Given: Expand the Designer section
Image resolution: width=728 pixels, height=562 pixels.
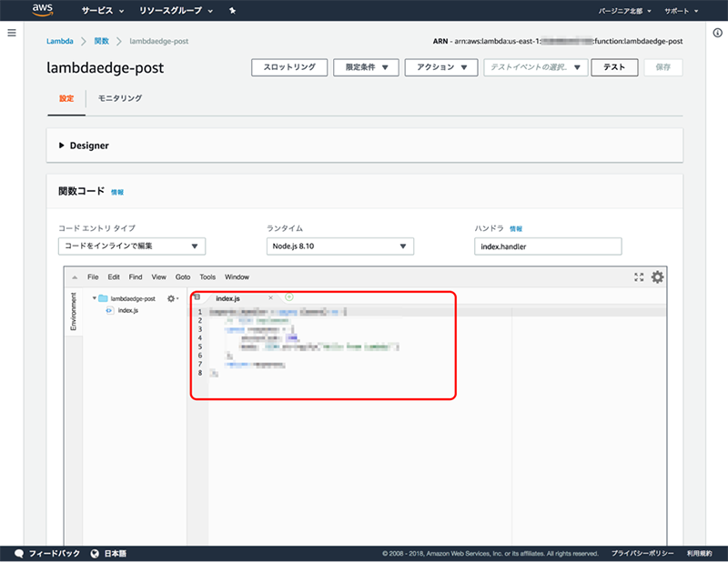Looking at the screenshot, I should tap(84, 146).
